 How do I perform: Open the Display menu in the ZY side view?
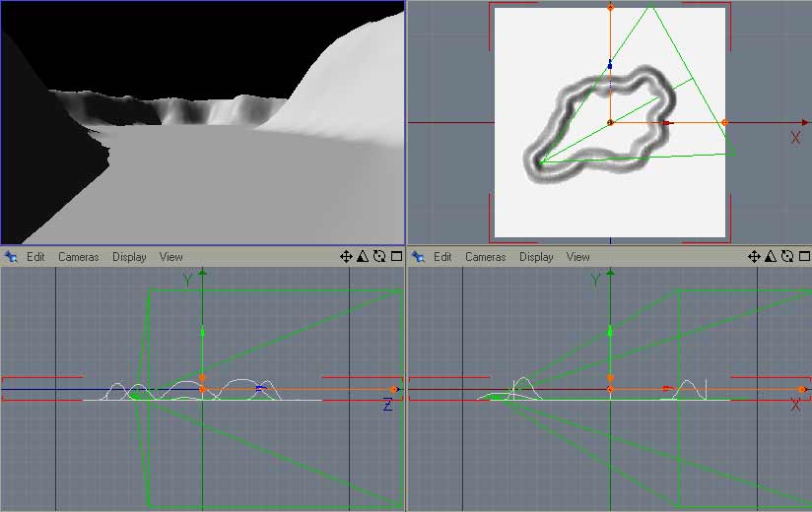(x=129, y=257)
